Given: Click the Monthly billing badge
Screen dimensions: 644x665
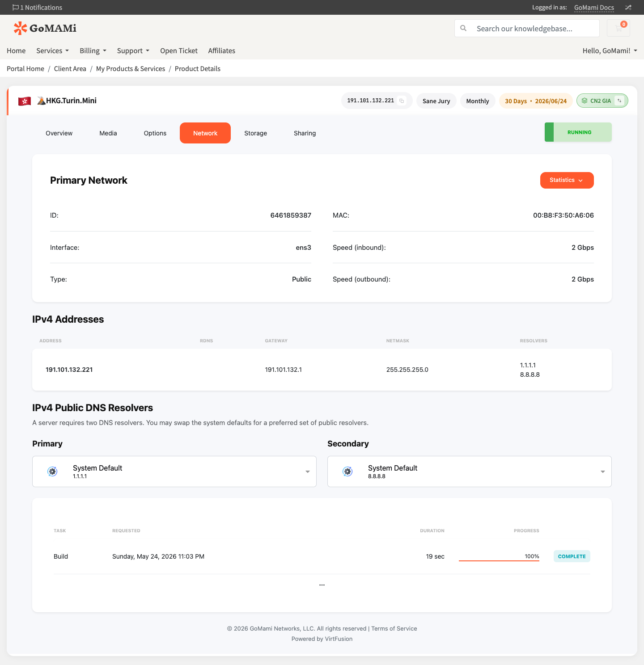Looking at the screenshot, I should (x=478, y=101).
